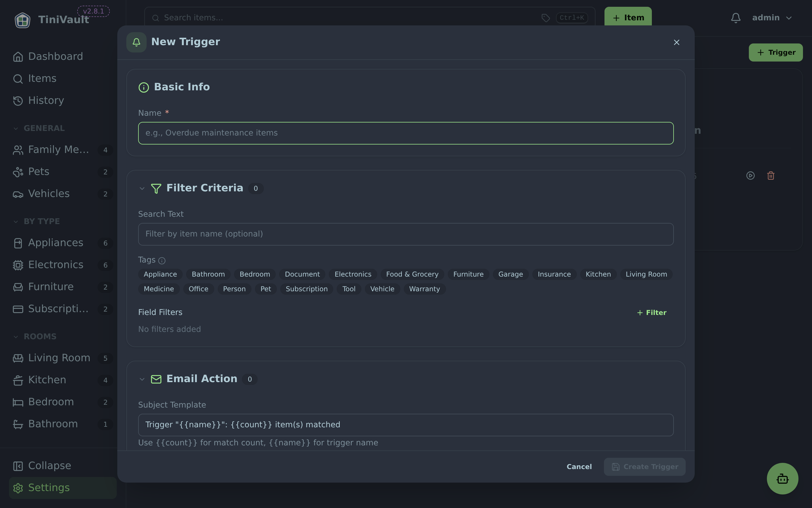Viewport: 812px width, 508px height.
Task: Open the Pets category
Action: [63, 172]
